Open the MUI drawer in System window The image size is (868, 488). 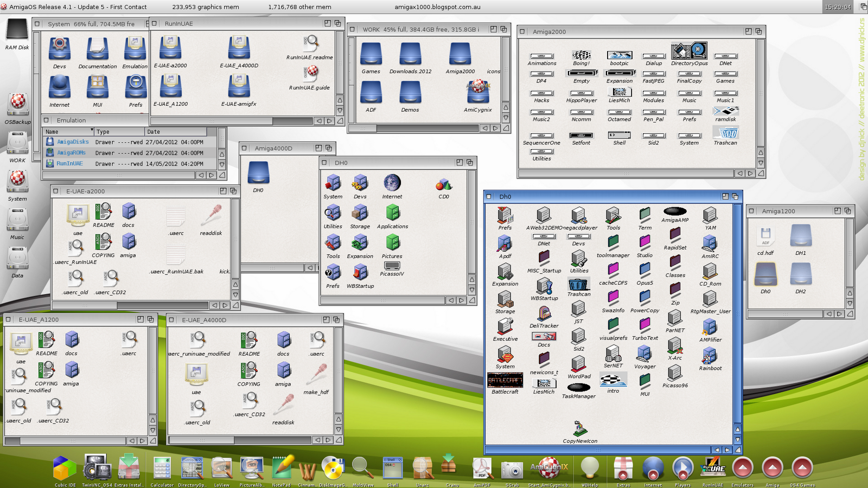click(x=97, y=87)
